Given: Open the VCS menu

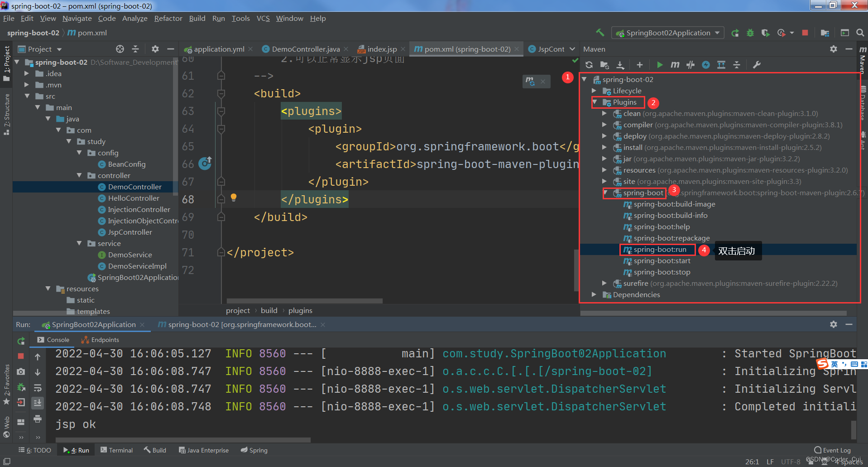Looking at the screenshot, I should click(263, 19).
